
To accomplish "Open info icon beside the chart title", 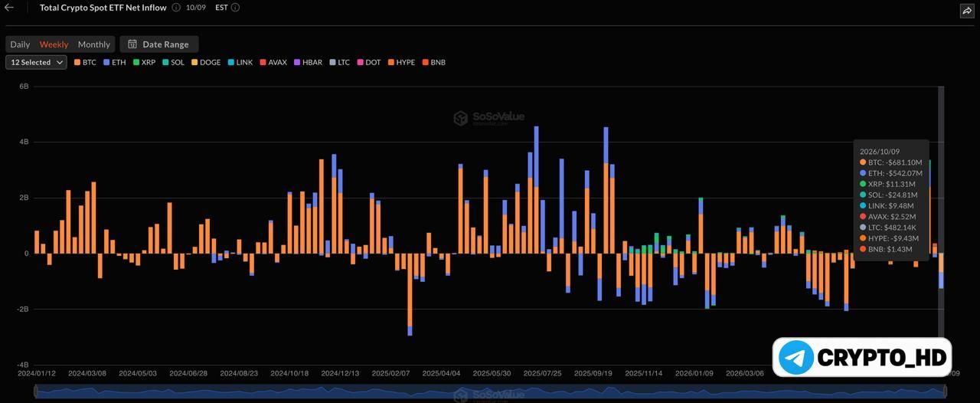I will coord(176,8).
